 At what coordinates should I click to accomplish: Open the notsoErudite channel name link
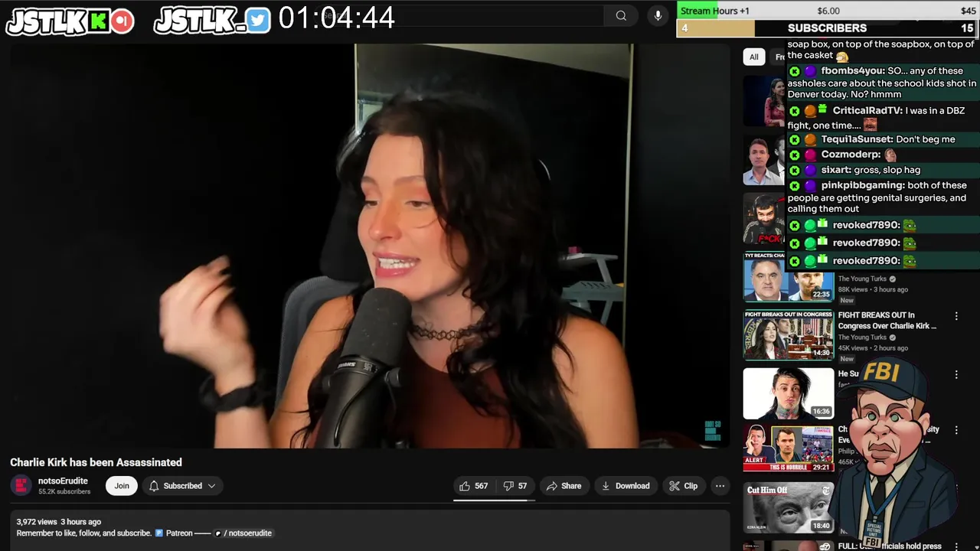pyautogui.click(x=63, y=481)
